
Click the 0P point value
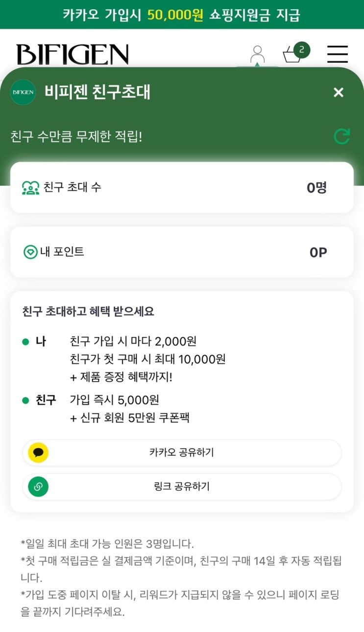(x=318, y=252)
